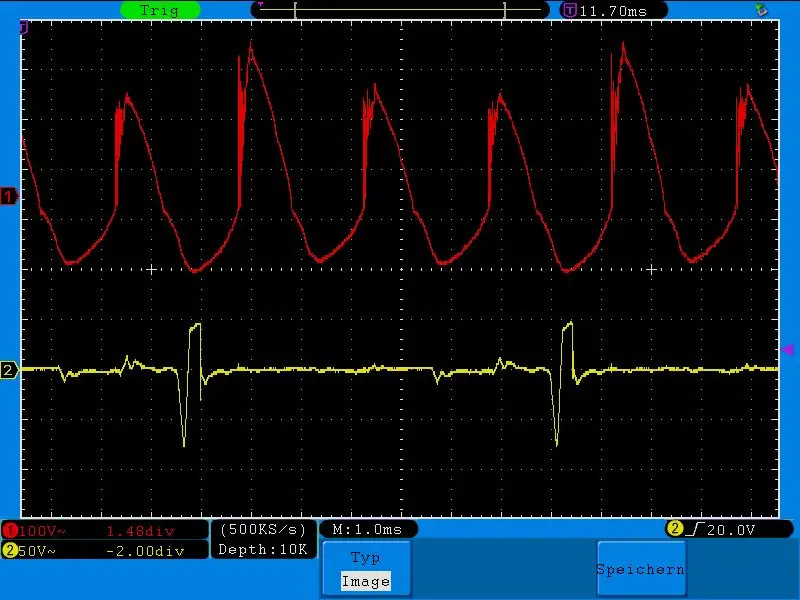Click the USB/network status icon
This screenshot has width=800, height=600.
(x=762, y=9)
